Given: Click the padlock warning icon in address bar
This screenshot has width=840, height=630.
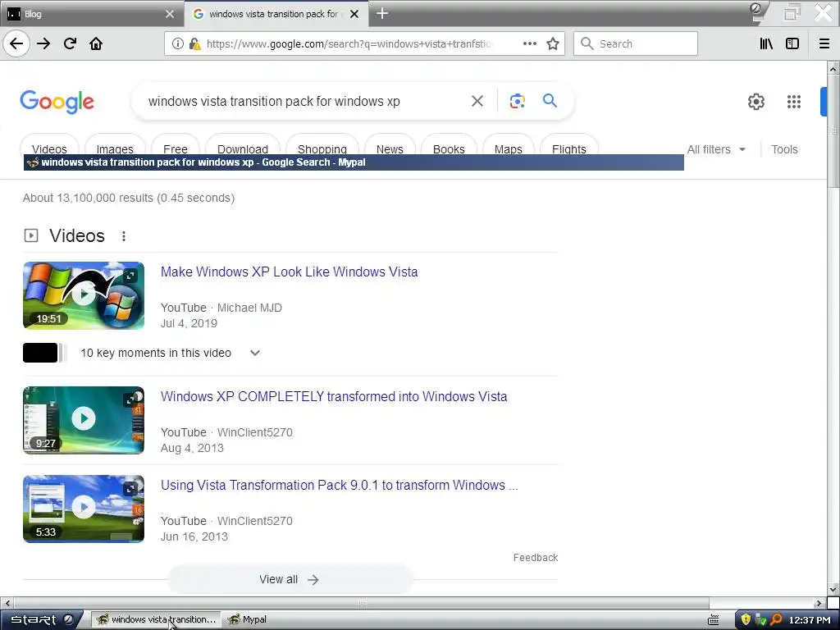Looking at the screenshot, I should point(194,43).
